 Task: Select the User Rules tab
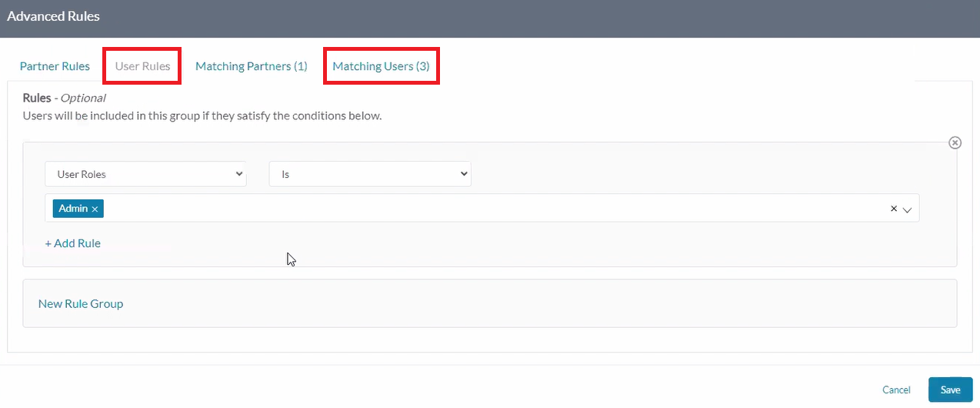[142, 66]
